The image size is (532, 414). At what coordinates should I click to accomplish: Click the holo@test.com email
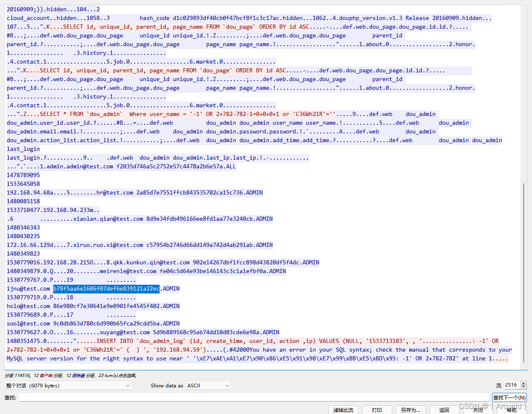[x=28, y=306]
